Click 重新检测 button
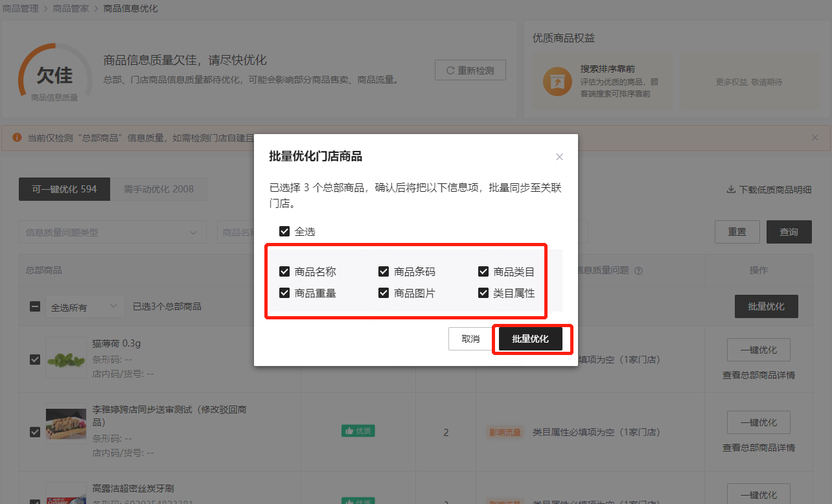Image resolution: width=832 pixels, height=504 pixels. 470,70
